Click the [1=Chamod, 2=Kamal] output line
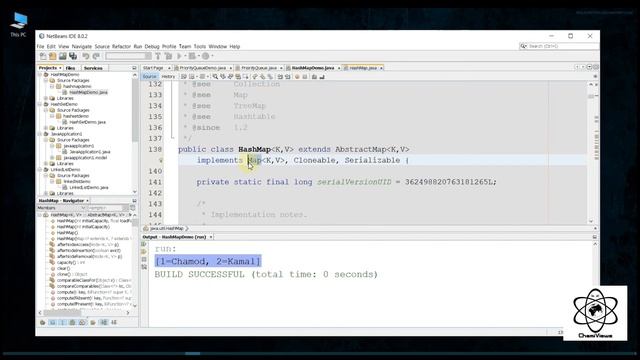 click(208, 261)
